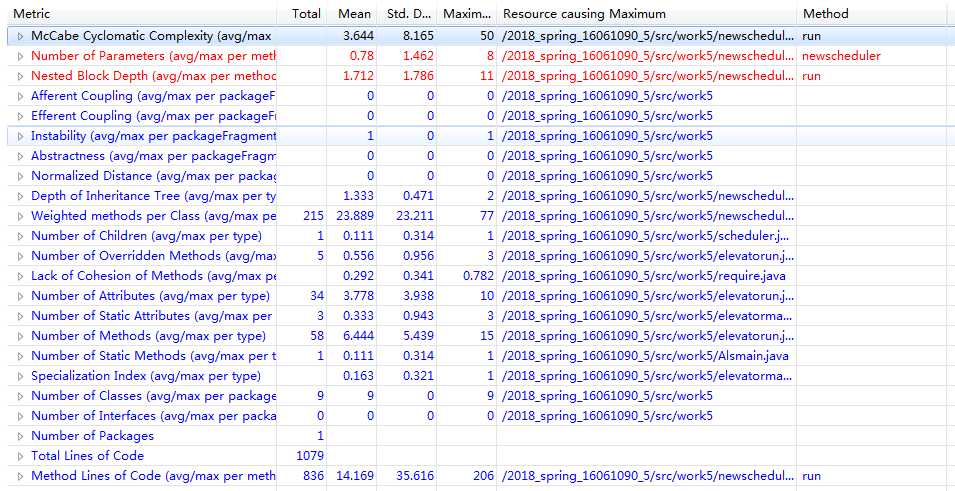Expand Number of Attributes row
The image size is (955, 491).
pos(21,297)
